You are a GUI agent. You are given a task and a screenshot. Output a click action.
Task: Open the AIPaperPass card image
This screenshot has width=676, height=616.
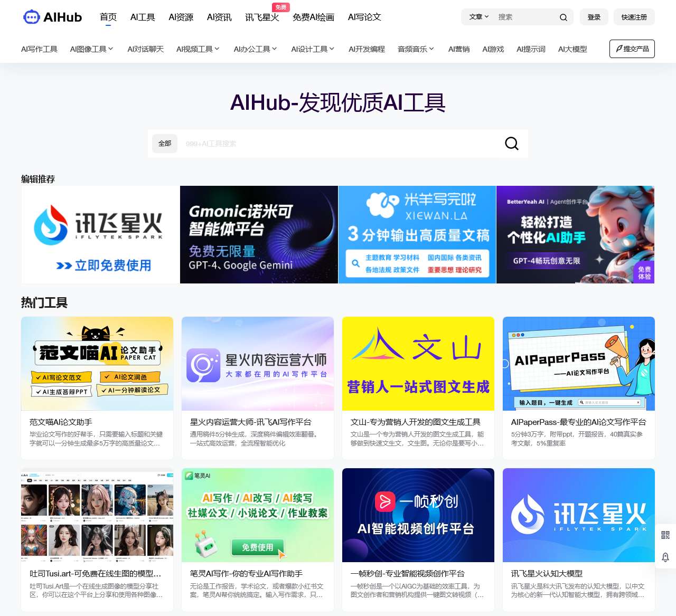(x=579, y=364)
